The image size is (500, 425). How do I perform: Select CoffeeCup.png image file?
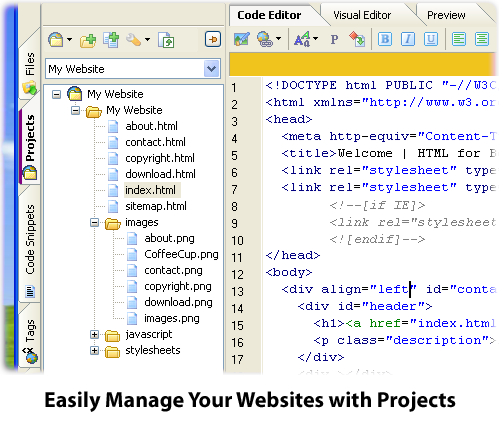click(x=181, y=254)
